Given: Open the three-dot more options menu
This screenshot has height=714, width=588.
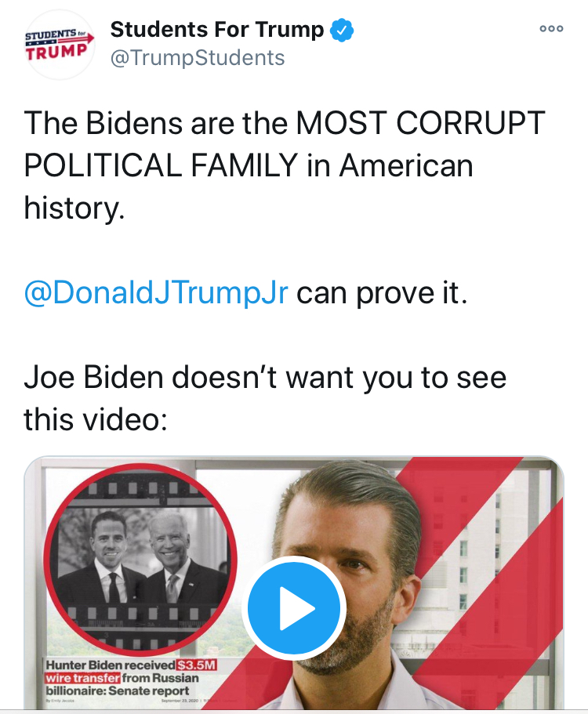Looking at the screenshot, I should pyautogui.click(x=551, y=28).
